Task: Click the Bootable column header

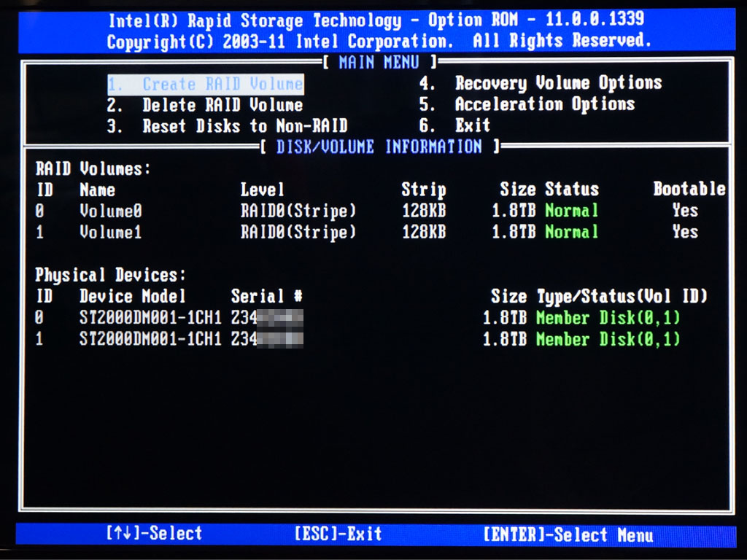Action: (x=689, y=189)
